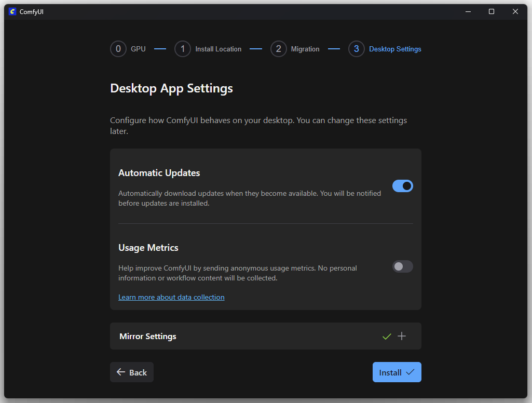Image resolution: width=532 pixels, height=403 pixels.
Task: Close the ComfyUI installer window
Action: coord(515,11)
